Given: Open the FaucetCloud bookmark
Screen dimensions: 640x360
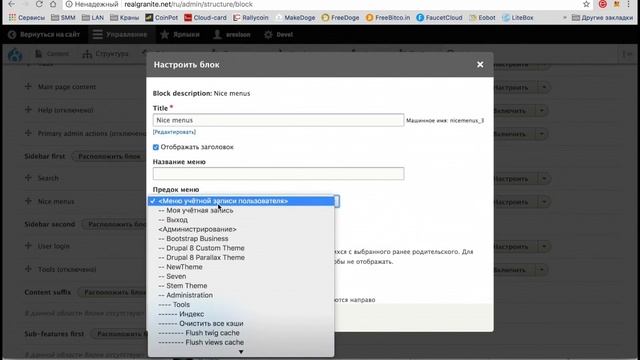Looking at the screenshot, I should point(439,18).
